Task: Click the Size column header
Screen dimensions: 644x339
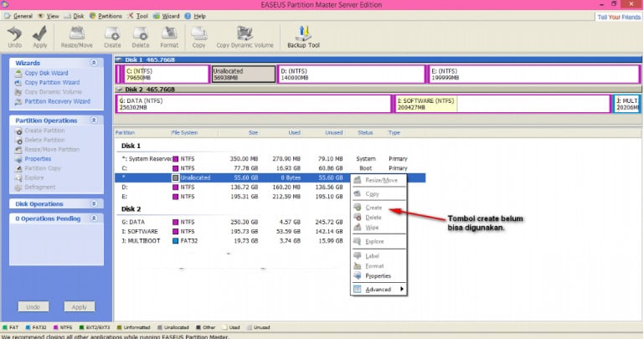Action: (253, 132)
